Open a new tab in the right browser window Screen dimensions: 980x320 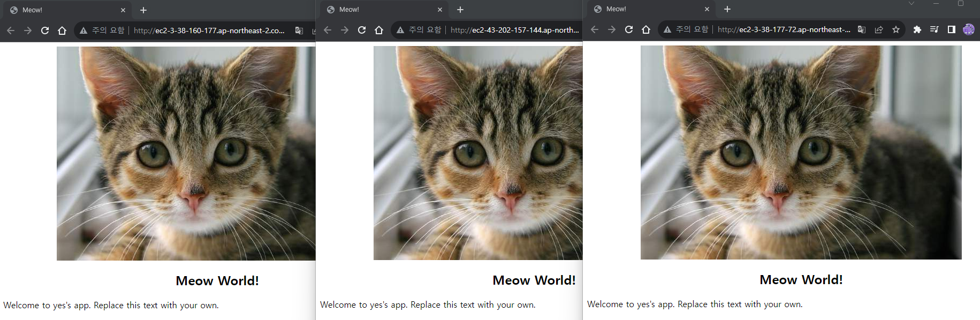coord(727,9)
